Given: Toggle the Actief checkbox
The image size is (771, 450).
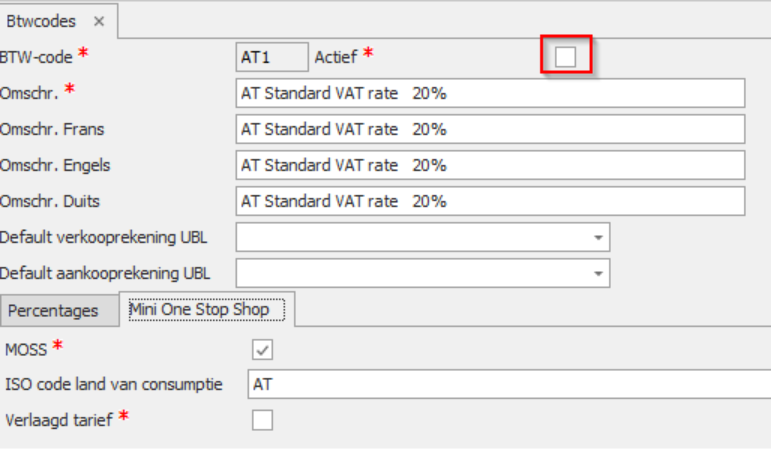Looking at the screenshot, I should [x=565, y=57].
